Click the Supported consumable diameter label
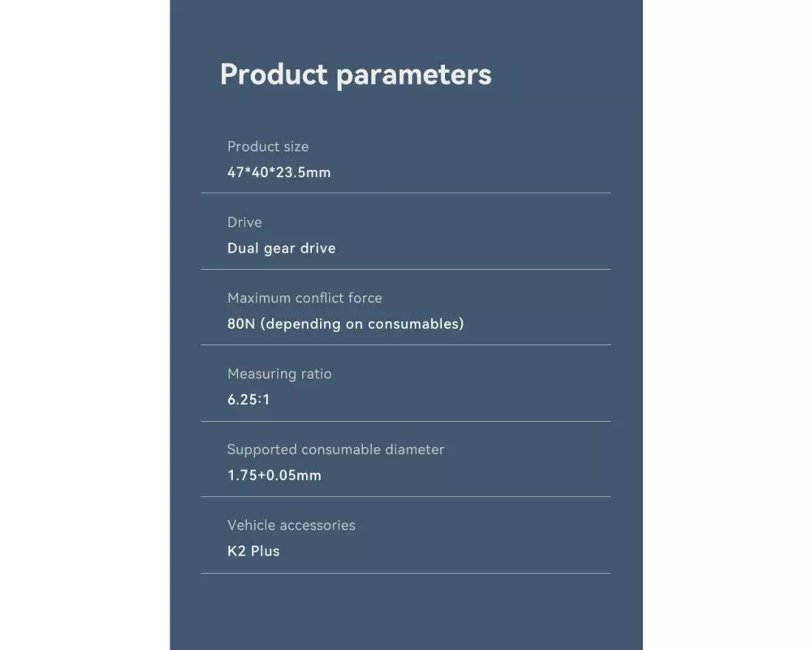This screenshot has height=650, width=812. click(x=335, y=449)
